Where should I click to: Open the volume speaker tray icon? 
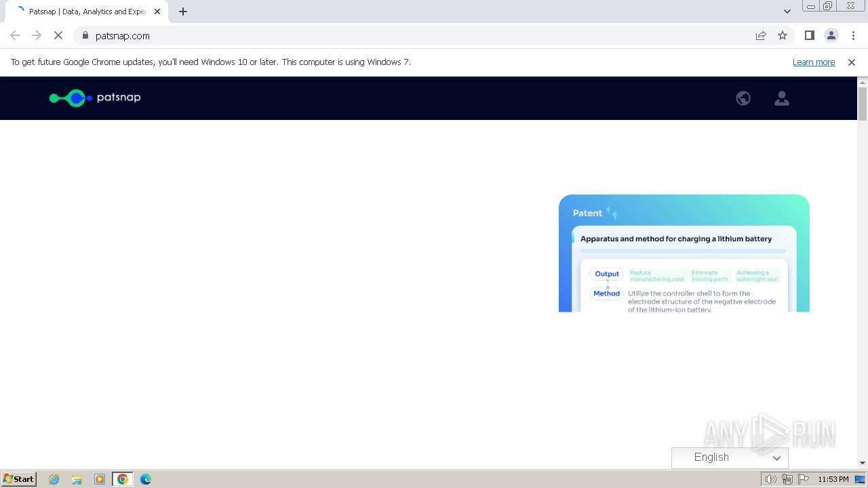771,479
